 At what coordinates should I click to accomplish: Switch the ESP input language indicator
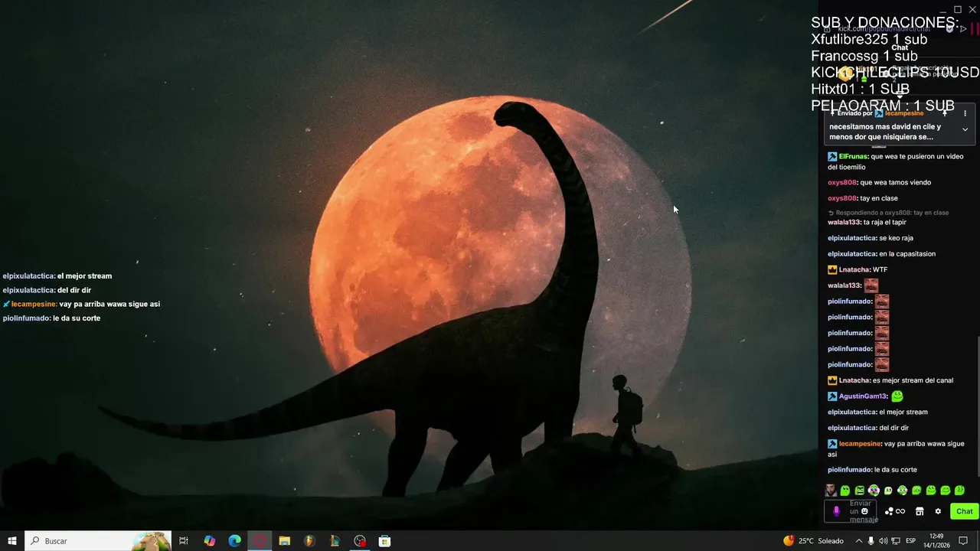pos(911,541)
